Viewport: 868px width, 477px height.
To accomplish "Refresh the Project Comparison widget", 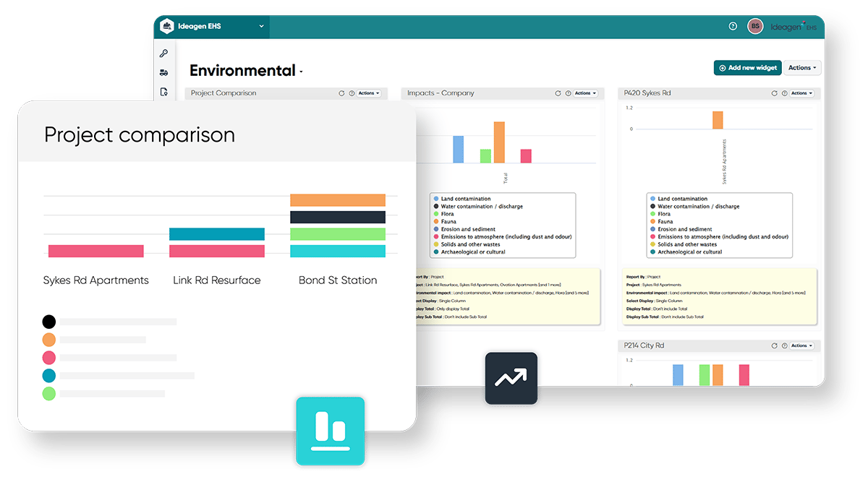I will (341, 93).
